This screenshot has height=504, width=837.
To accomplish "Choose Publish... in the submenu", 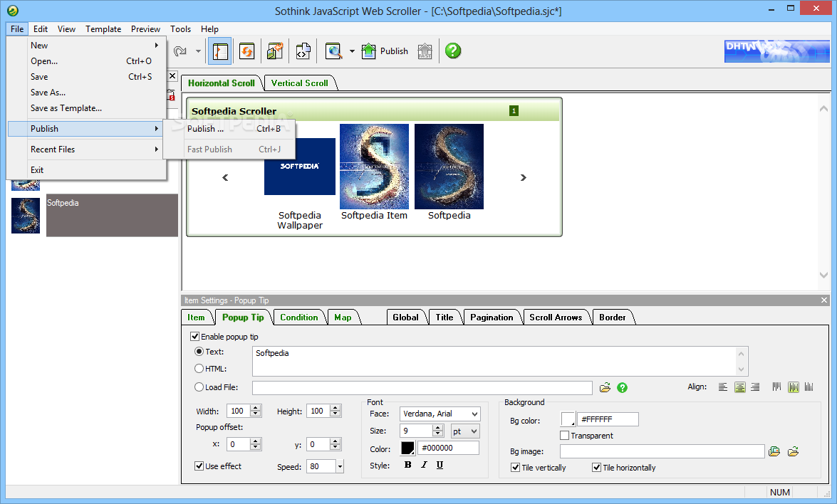I will pyautogui.click(x=229, y=129).
